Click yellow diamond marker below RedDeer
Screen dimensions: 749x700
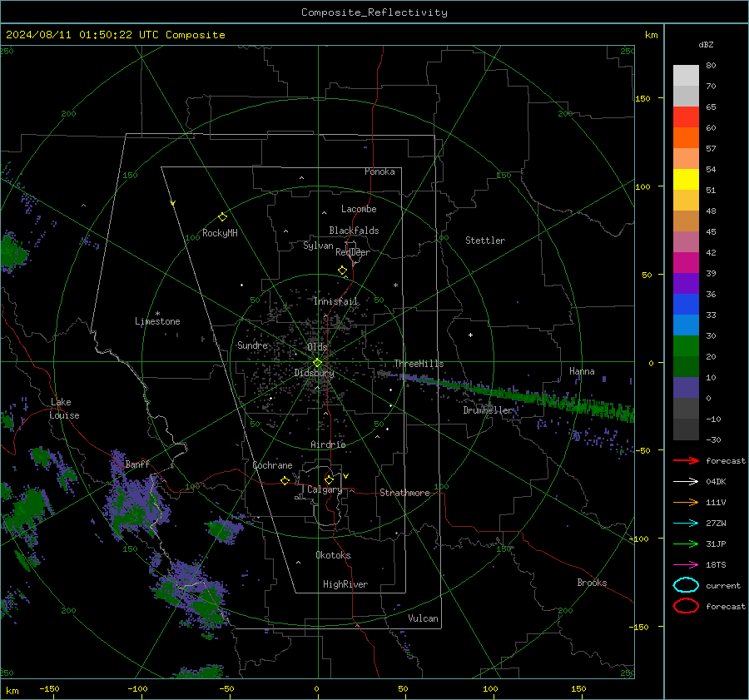pyautogui.click(x=343, y=271)
